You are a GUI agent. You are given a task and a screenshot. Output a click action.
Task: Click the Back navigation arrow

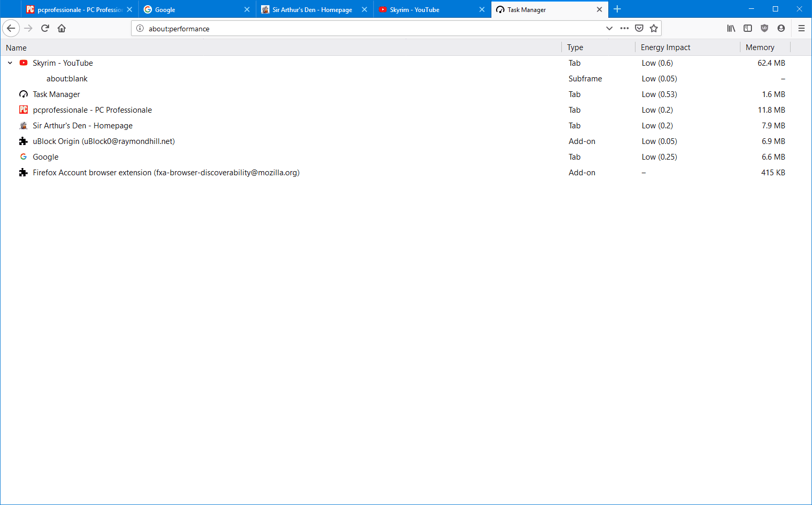11,28
